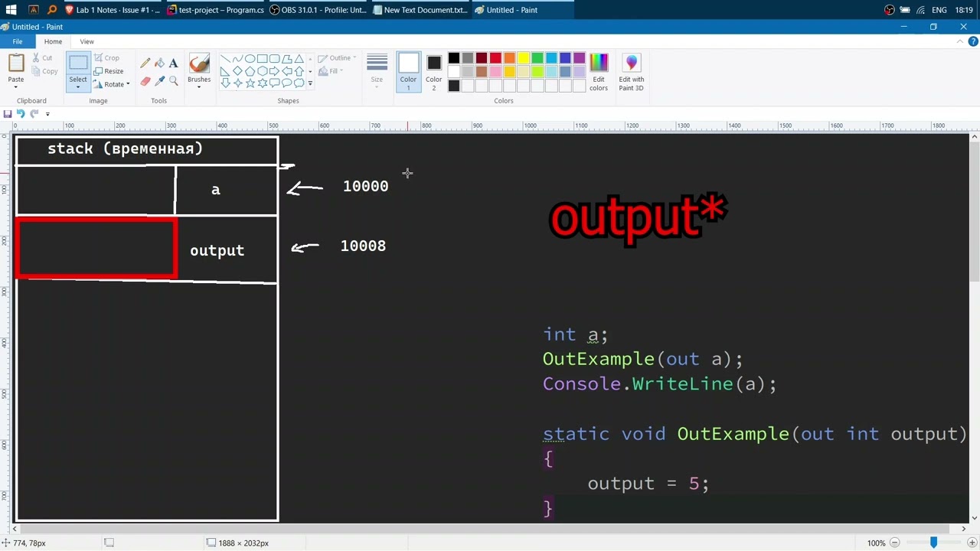Open the Paste options dropdown arrow
Viewport: 980px width, 551px height.
point(16,86)
